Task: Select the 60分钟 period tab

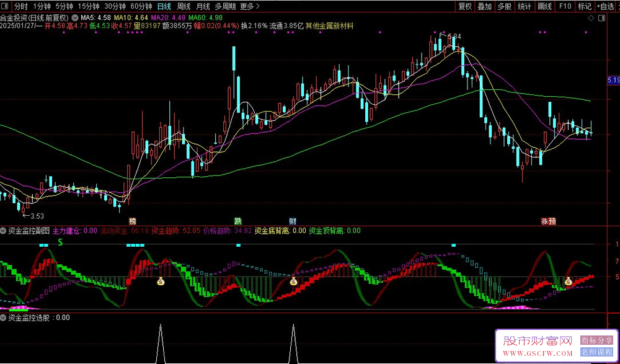Action: 141,6
